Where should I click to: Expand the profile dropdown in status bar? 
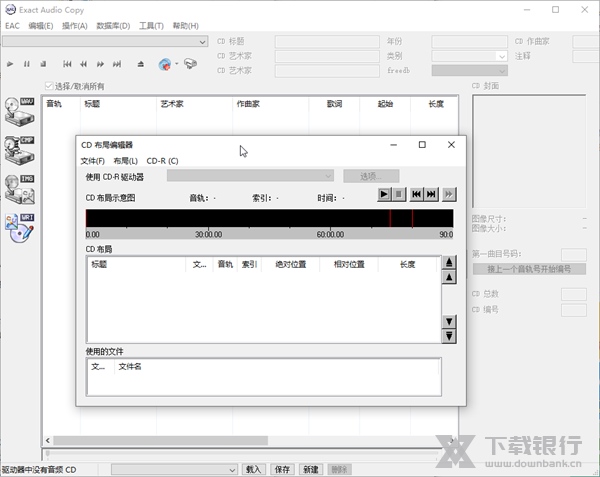(232, 469)
